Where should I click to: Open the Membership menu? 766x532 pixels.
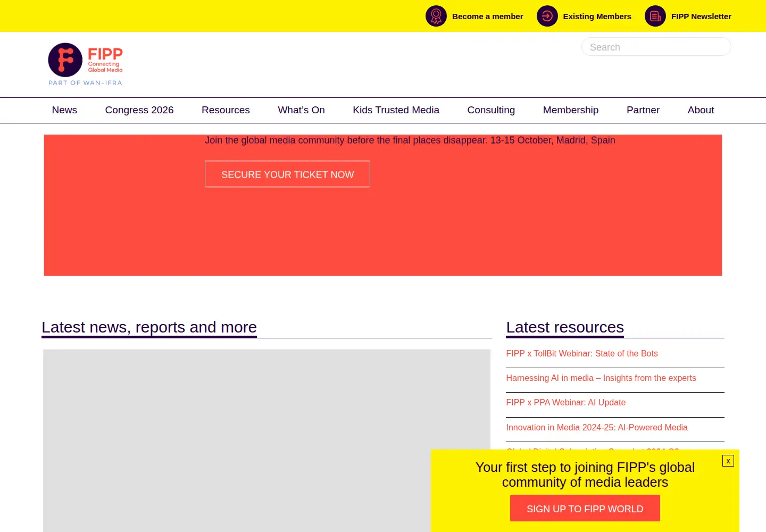pyautogui.click(x=571, y=110)
